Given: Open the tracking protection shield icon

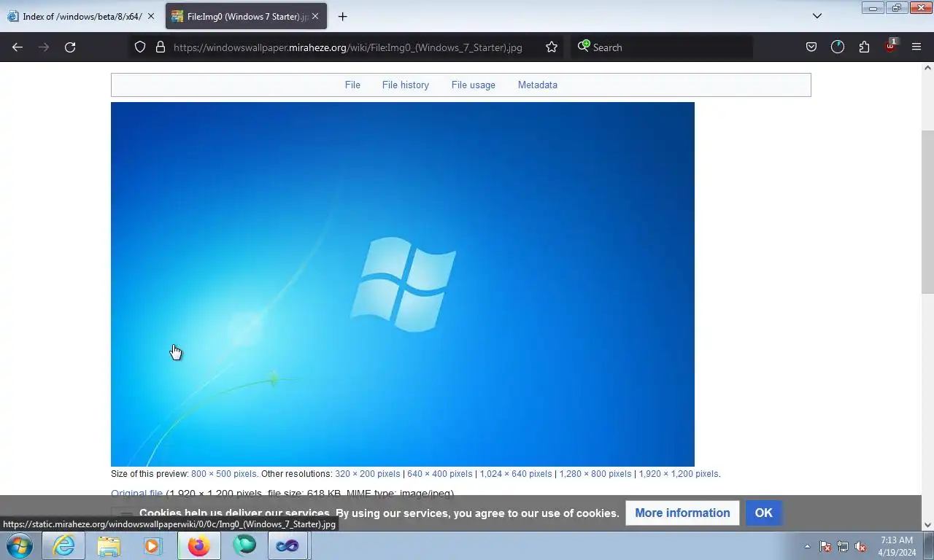Looking at the screenshot, I should [x=140, y=47].
